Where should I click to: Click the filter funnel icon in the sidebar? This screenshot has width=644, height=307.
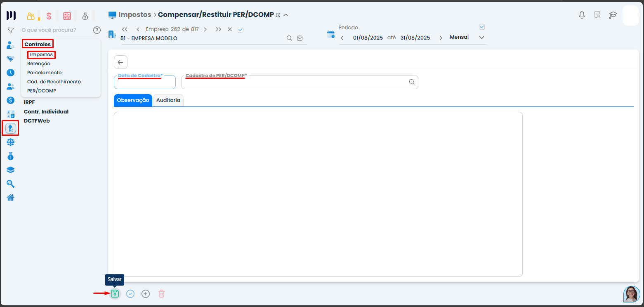point(11,30)
